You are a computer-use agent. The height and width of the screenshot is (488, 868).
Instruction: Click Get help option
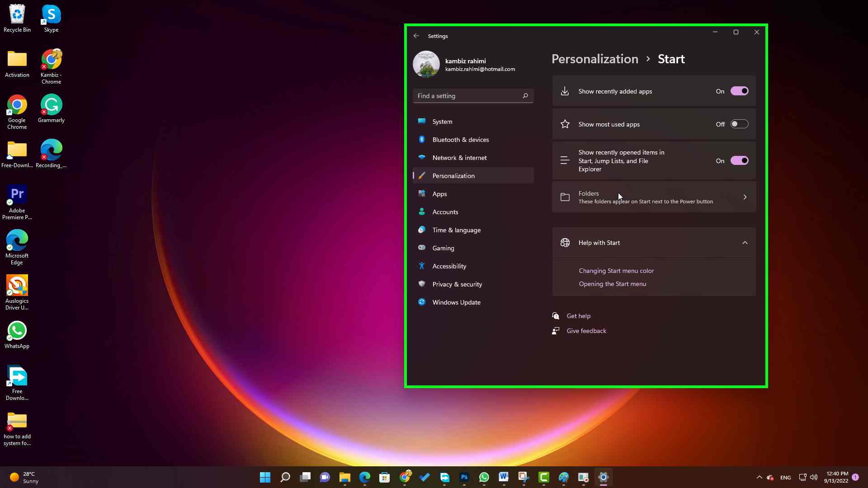tap(579, 316)
